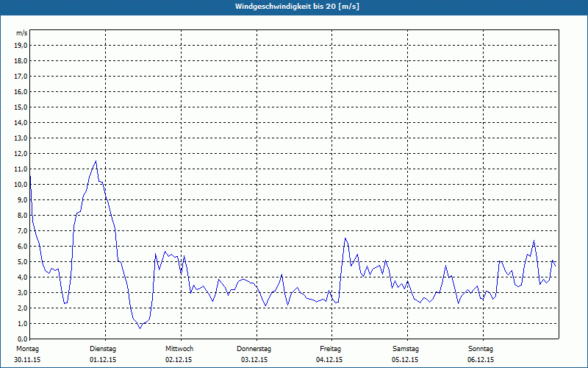Click the date 02.12.15
The width and height of the screenshot is (588, 368).
tap(179, 360)
